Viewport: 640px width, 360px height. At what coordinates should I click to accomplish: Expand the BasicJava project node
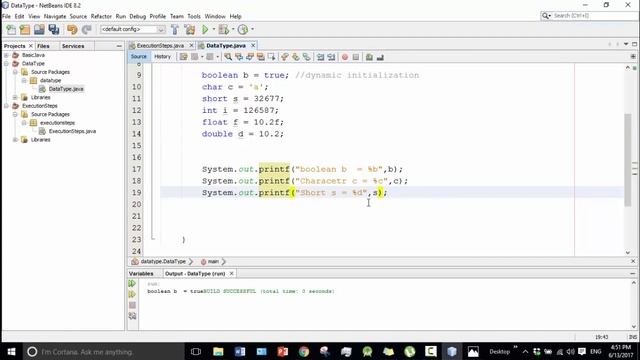pyautogui.click(x=7, y=55)
